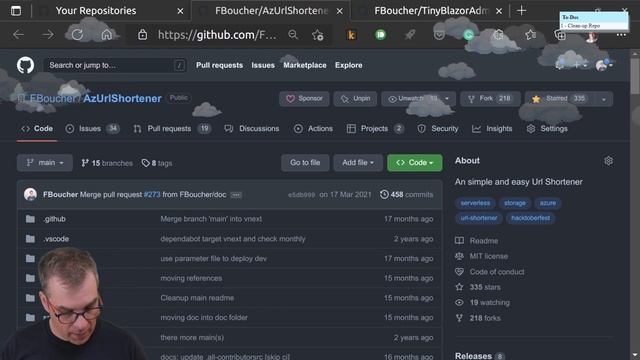Toggle the Starred button
Screen dimensions: 640x360
pyautogui.click(x=559, y=99)
